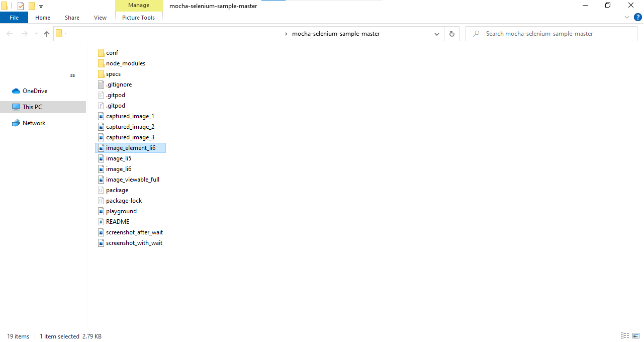Click the Up directory arrow
Image resolution: width=644 pixels, height=342 pixels.
tap(47, 34)
